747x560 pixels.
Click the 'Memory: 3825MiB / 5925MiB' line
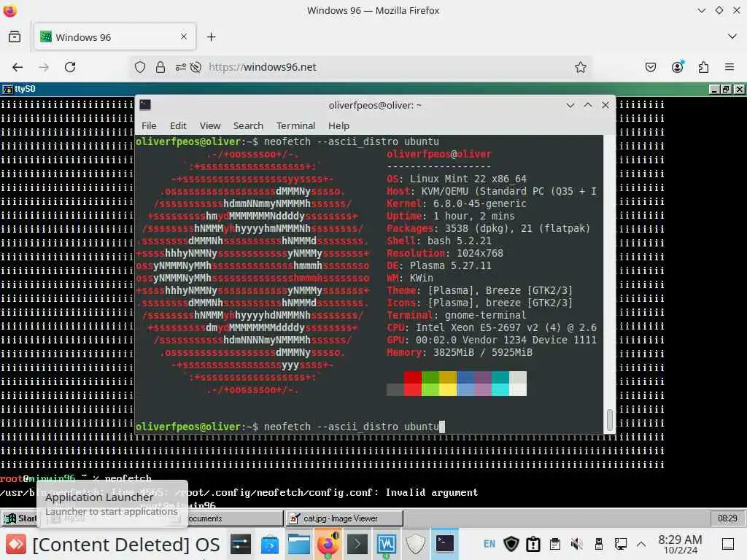(460, 352)
